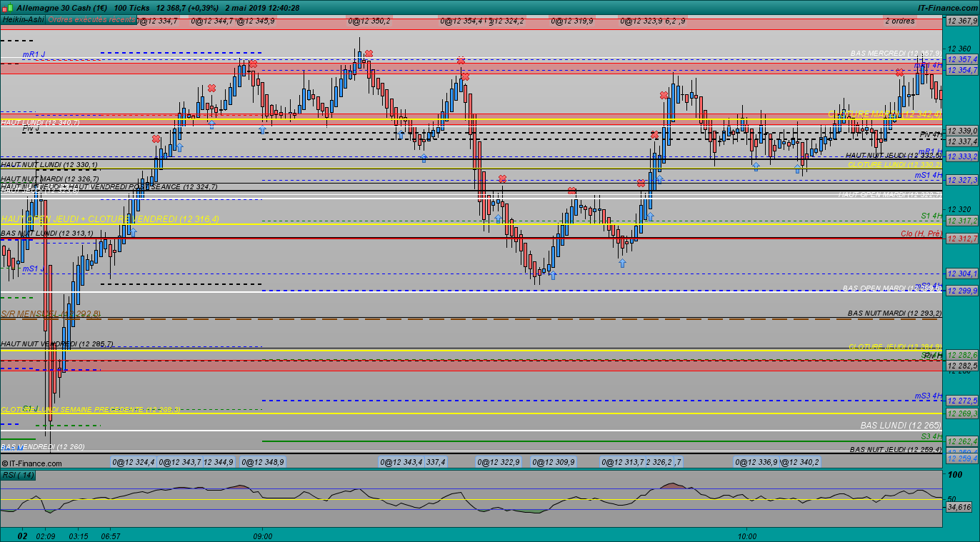The width and height of the screenshot is (980, 542).
Task: Click the red X marker at the highest candle peak
Action: [369, 54]
